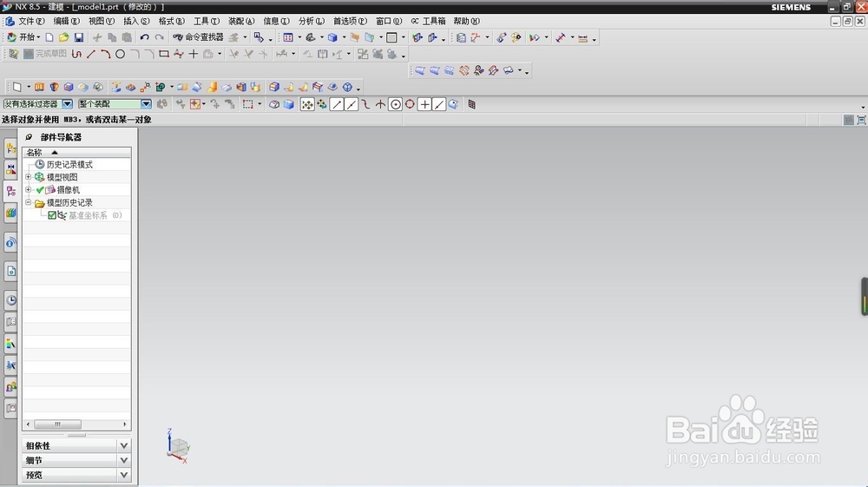Open the Reuse Library sidebar tab
Image resolution: width=868 pixels, height=487 pixels.
click(x=10, y=213)
